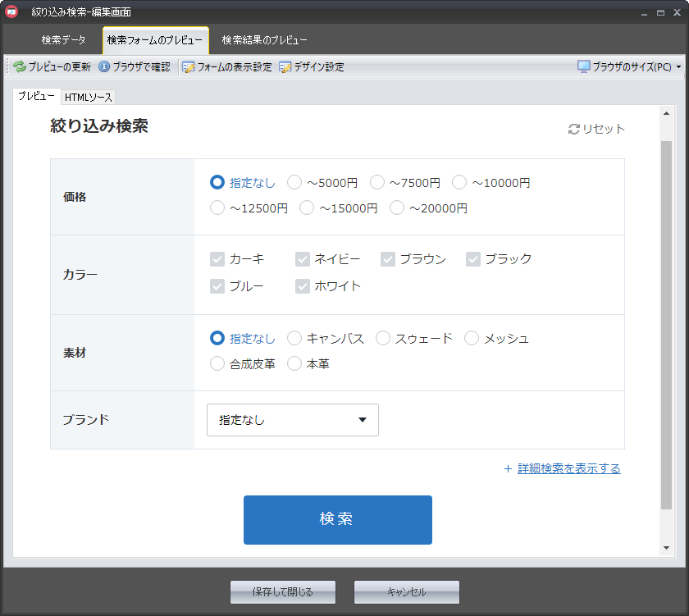
Task: Select the キャンバス material radio button
Action: coord(294,338)
